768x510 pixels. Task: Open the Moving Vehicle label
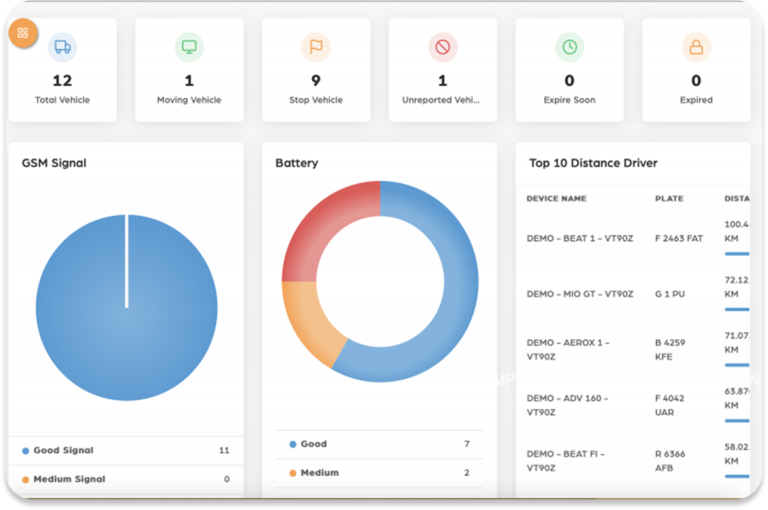pos(189,100)
